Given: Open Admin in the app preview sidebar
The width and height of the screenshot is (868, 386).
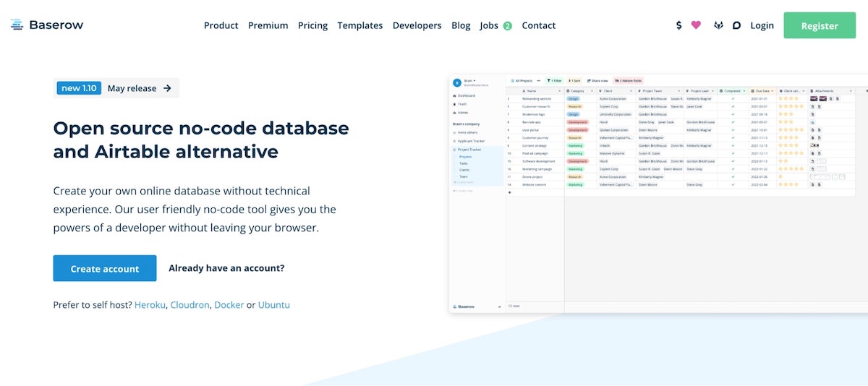Looking at the screenshot, I should 461,113.
